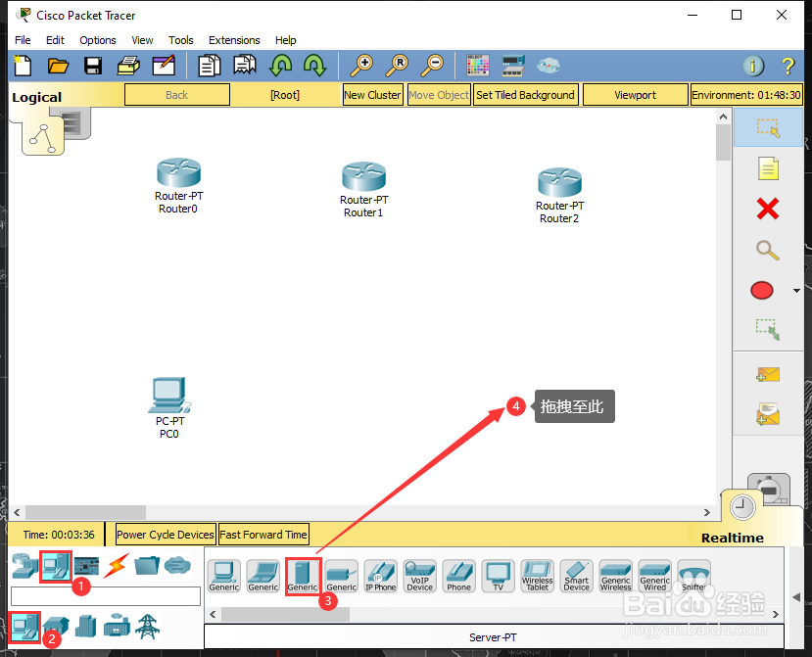Click Set Tiled Background button
Viewport: 812px width, 657px height.
click(525, 95)
